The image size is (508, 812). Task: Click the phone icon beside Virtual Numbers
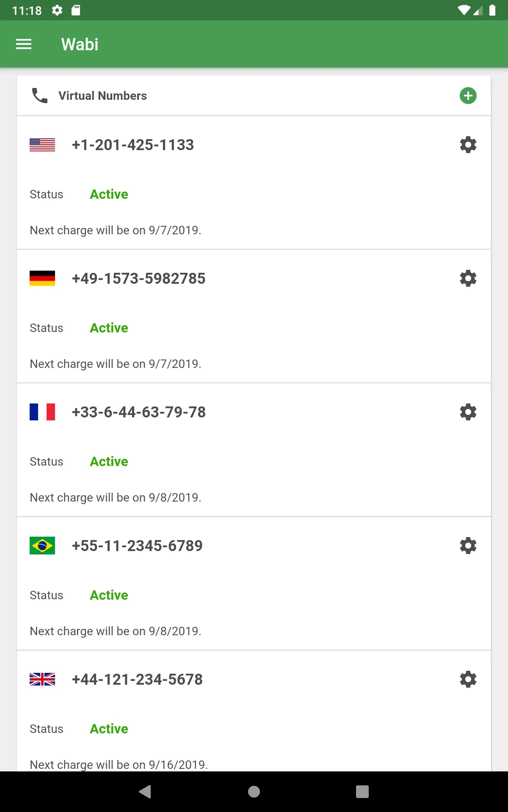(x=39, y=95)
